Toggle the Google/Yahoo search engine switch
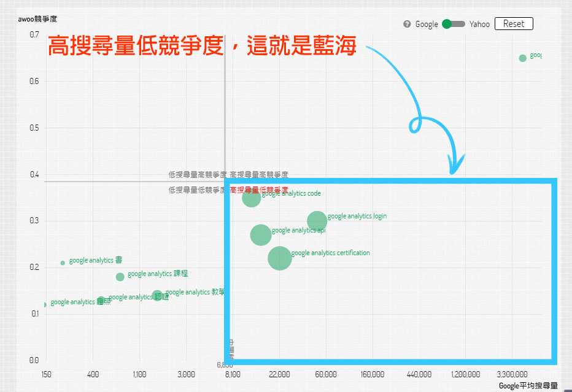This screenshot has height=392, width=572. [454, 24]
